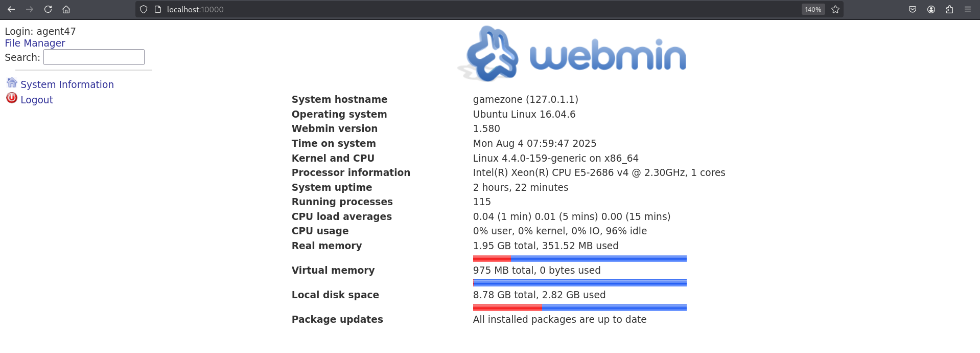Open the File Manager link

click(35, 43)
